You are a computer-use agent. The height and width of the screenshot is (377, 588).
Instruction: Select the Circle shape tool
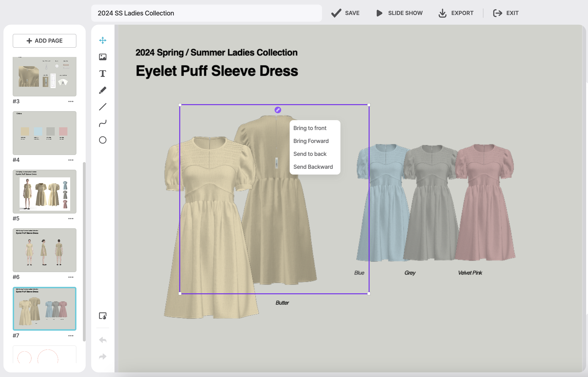click(x=103, y=140)
